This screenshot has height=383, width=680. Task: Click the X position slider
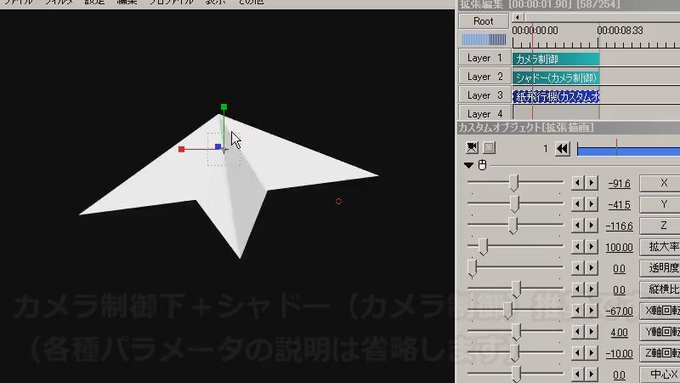pyautogui.click(x=515, y=183)
